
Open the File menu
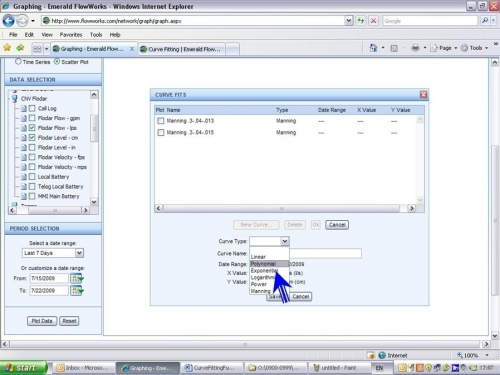[13, 35]
